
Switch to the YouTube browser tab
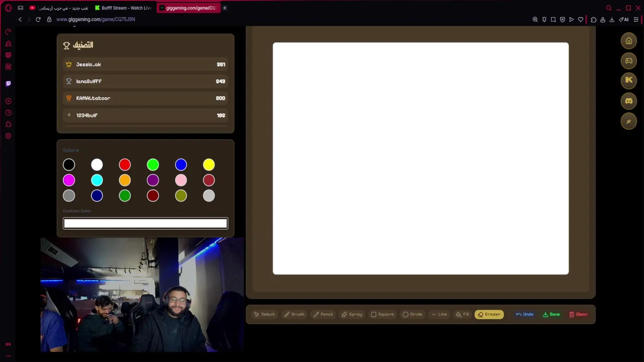[x=59, y=8]
